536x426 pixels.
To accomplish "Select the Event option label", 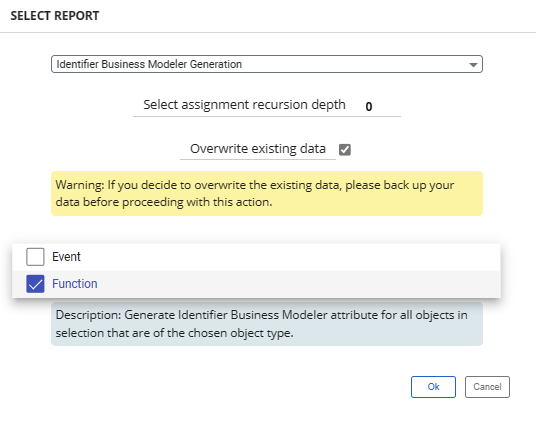I will click(x=66, y=257).
